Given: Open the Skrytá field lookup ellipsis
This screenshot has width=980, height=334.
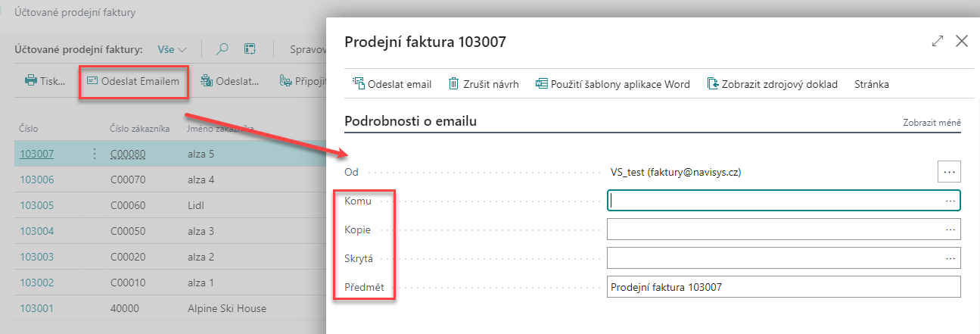Looking at the screenshot, I should [x=950, y=258].
